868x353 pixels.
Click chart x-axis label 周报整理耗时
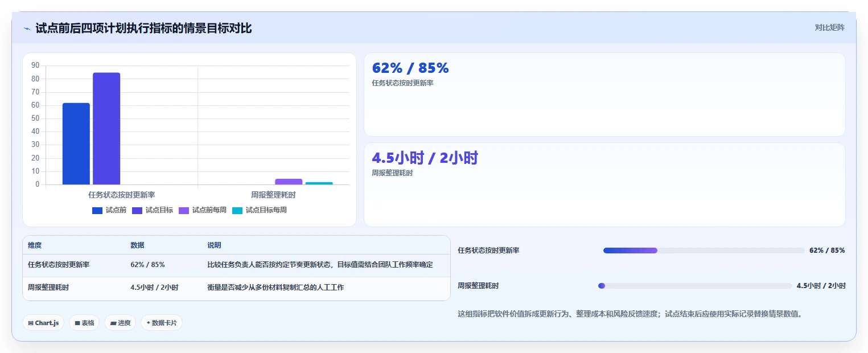pos(273,195)
